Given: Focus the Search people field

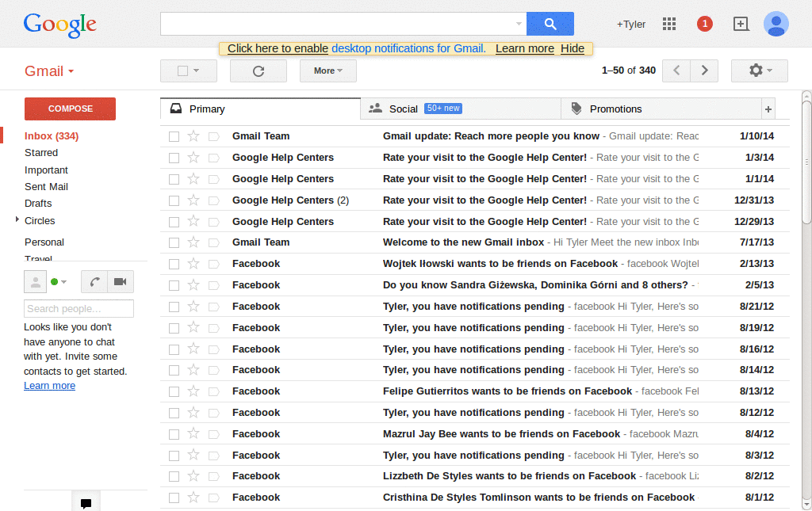Looking at the screenshot, I should pos(79,309).
